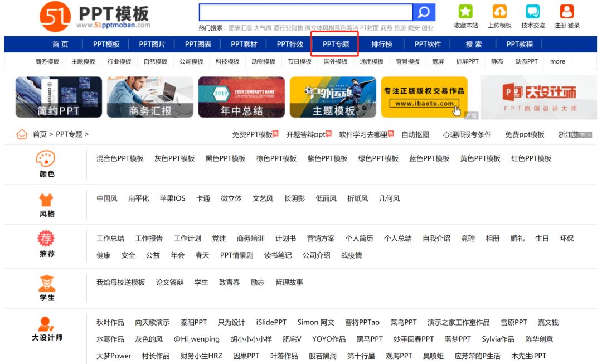Click the orange cloud upload-template icon
This screenshot has width=602, height=364.
(500, 11)
